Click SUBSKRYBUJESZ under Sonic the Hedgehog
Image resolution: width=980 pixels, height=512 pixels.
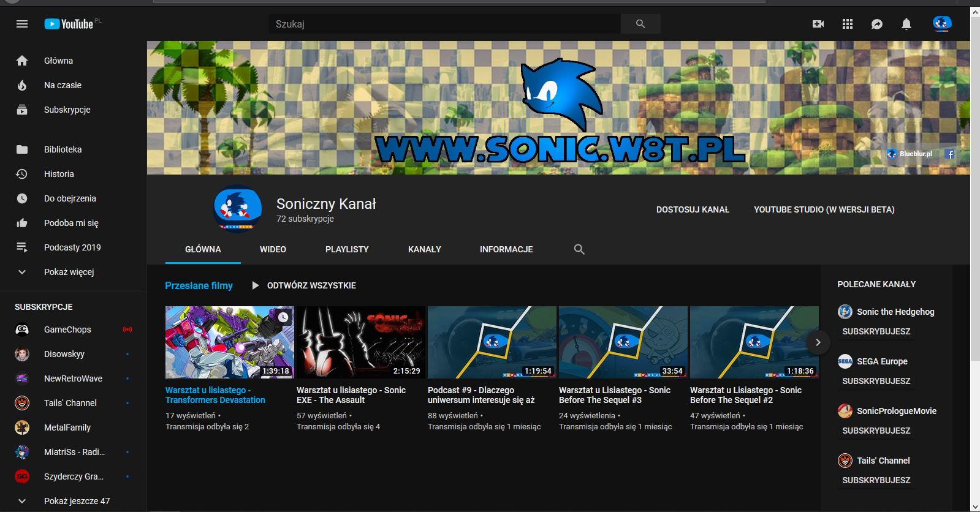tap(876, 331)
